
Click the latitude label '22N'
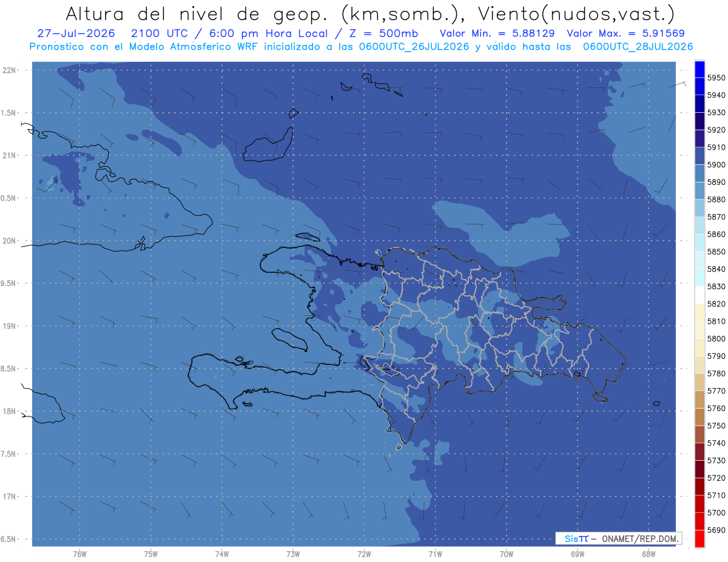[x=10, y=70]
